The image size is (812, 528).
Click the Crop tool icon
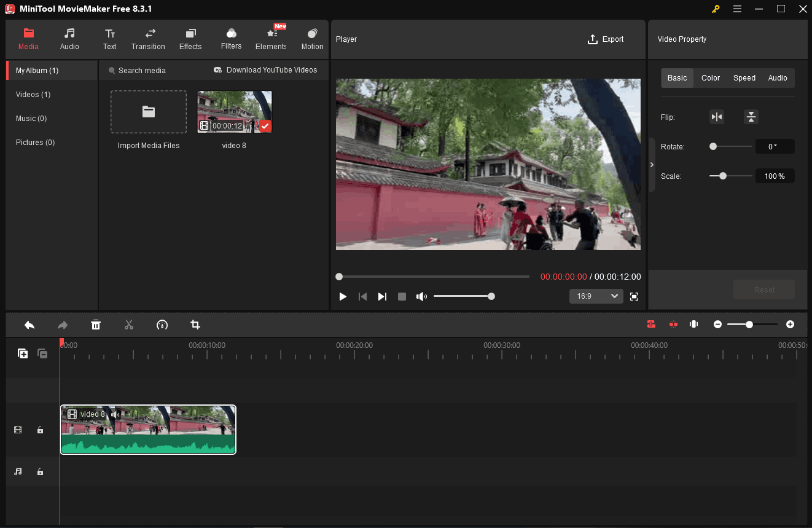pyautogui.click(x=195, y=325)
